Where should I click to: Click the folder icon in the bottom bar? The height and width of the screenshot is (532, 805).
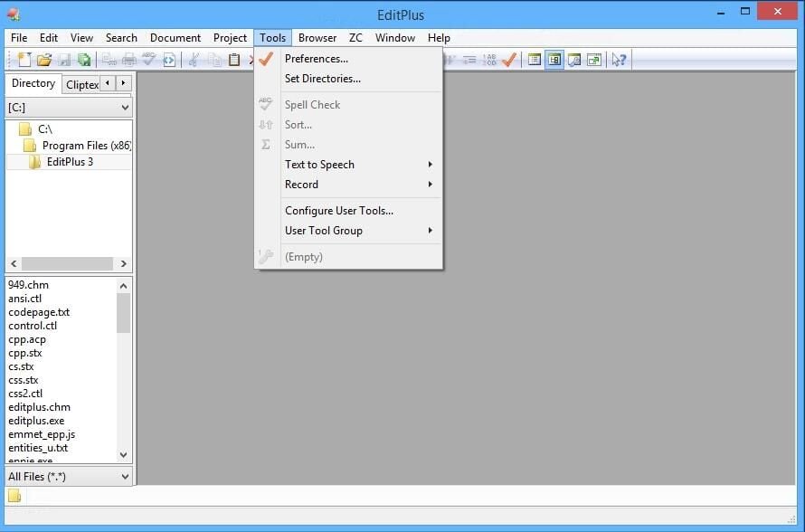14,496
